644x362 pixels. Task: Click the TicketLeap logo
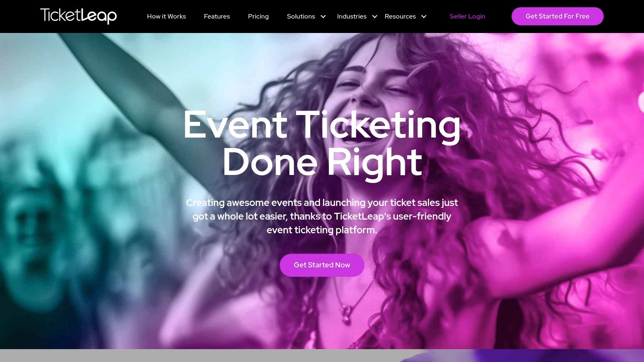(x=78, y=16)
